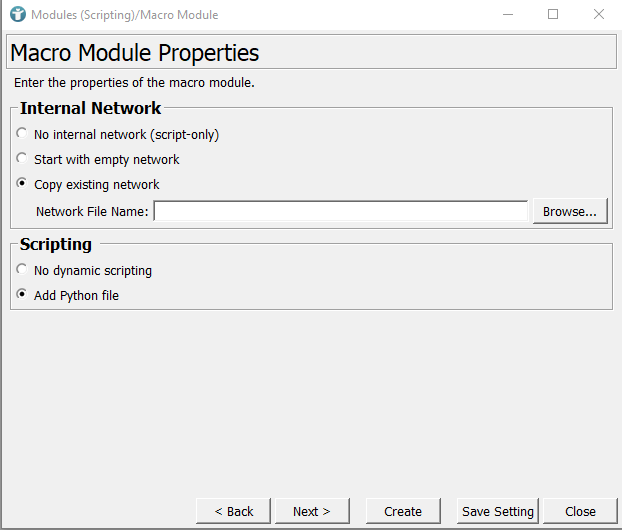Go to previous page with < Back
Screen dimensions: 622x530
(234, 511)
